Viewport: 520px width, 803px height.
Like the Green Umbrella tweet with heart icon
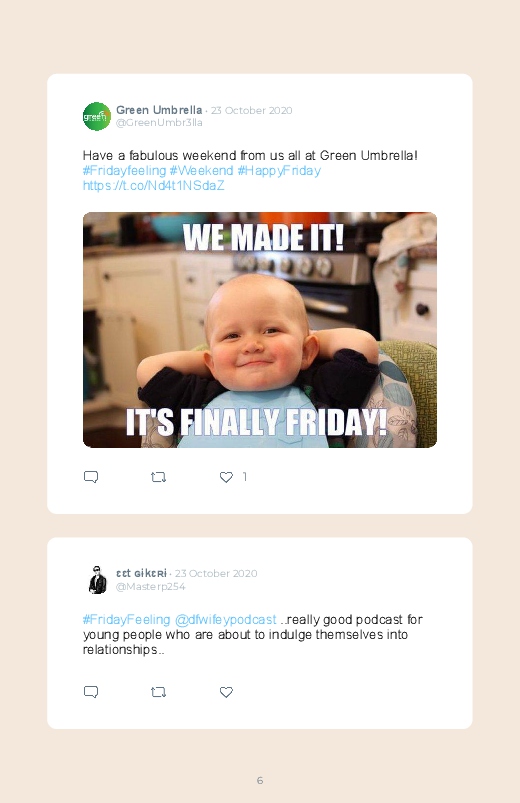(226, 477)
